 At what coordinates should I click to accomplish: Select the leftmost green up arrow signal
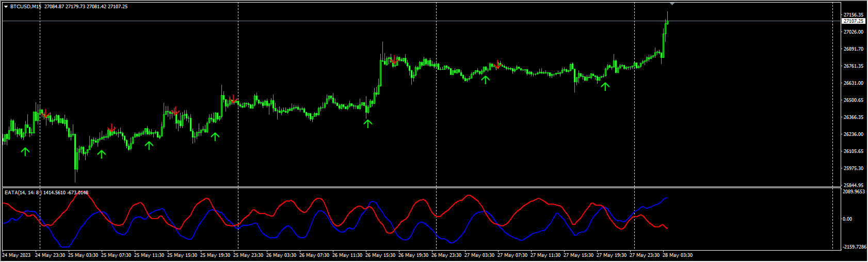pos(25,151)
